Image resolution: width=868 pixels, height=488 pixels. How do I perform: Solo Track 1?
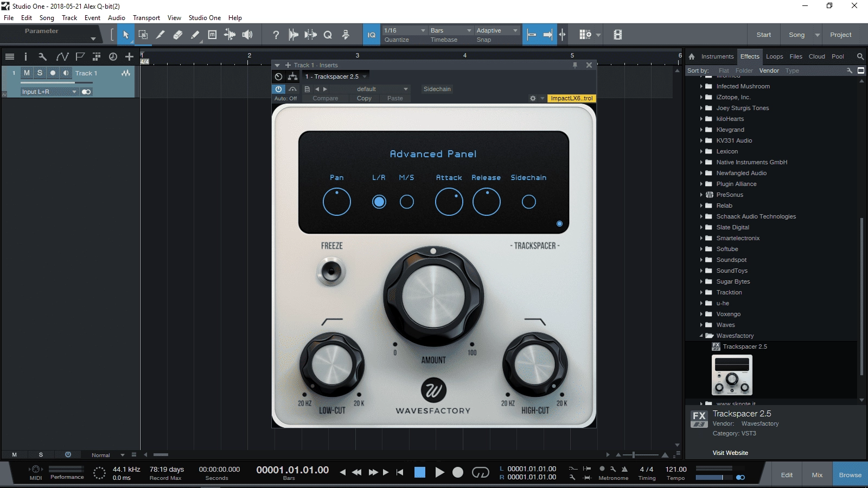click(x=40, y=73)
